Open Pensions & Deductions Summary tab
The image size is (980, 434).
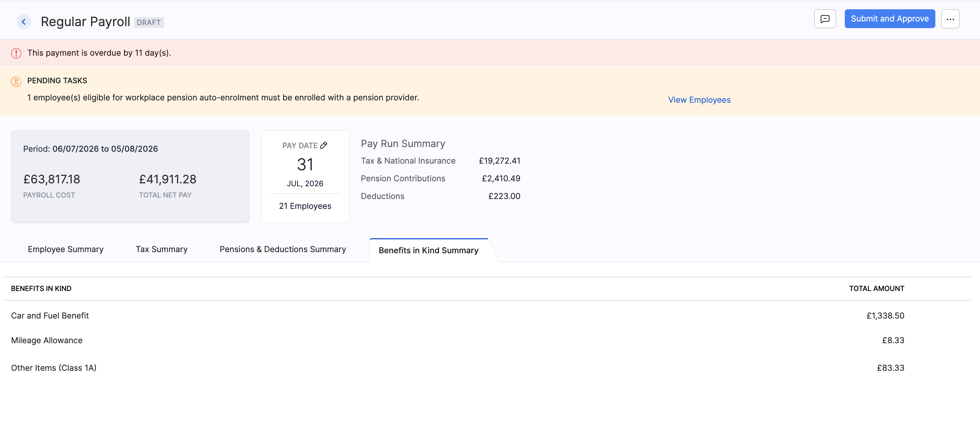tap(283, 249)
